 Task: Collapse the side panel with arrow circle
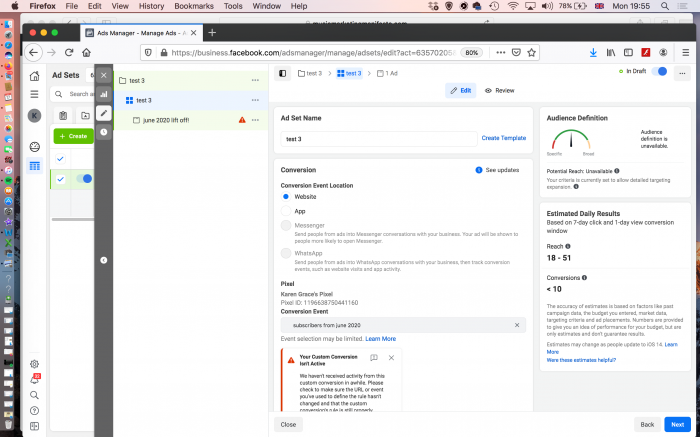point(104,260)
